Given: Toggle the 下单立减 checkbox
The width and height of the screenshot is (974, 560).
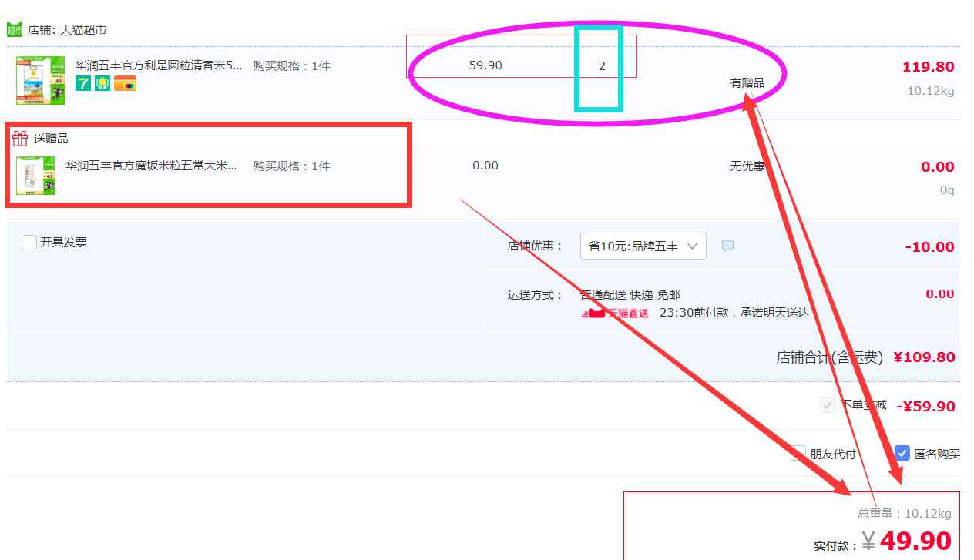Looking at the screenshot, I should [828, 405].
